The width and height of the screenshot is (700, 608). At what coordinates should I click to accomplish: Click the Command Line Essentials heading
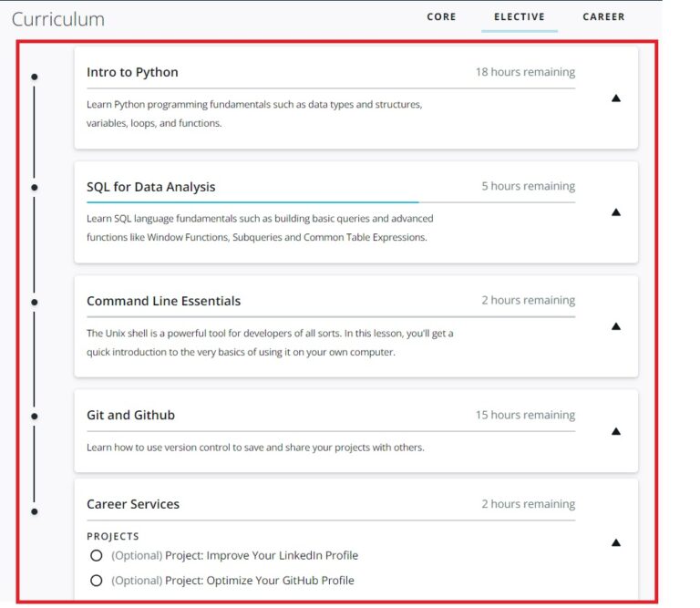pyautogui.click(x=164, y=301)
